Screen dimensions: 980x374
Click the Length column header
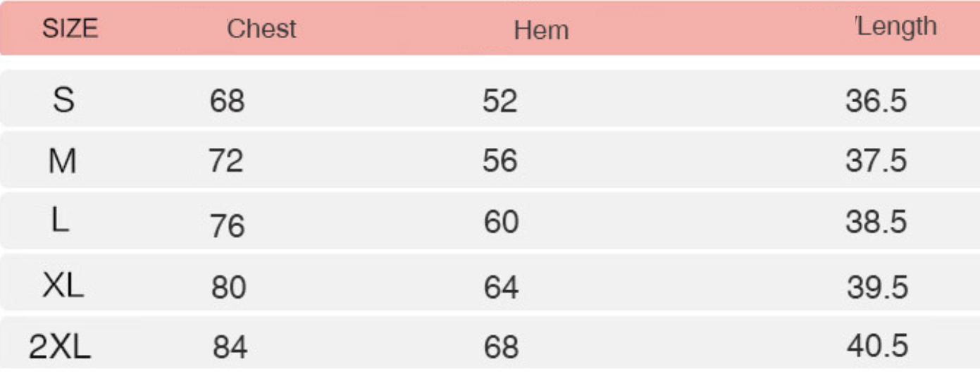[897, 27]
